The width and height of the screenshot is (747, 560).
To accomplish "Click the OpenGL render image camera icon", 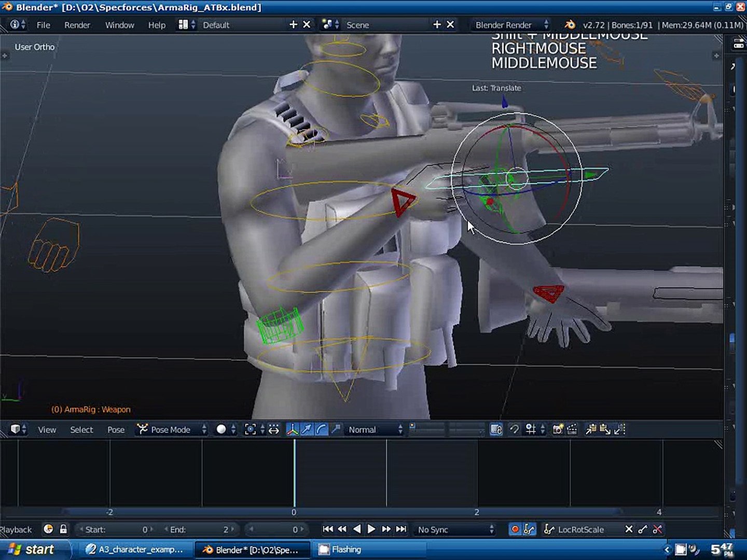I will [558, 429].
